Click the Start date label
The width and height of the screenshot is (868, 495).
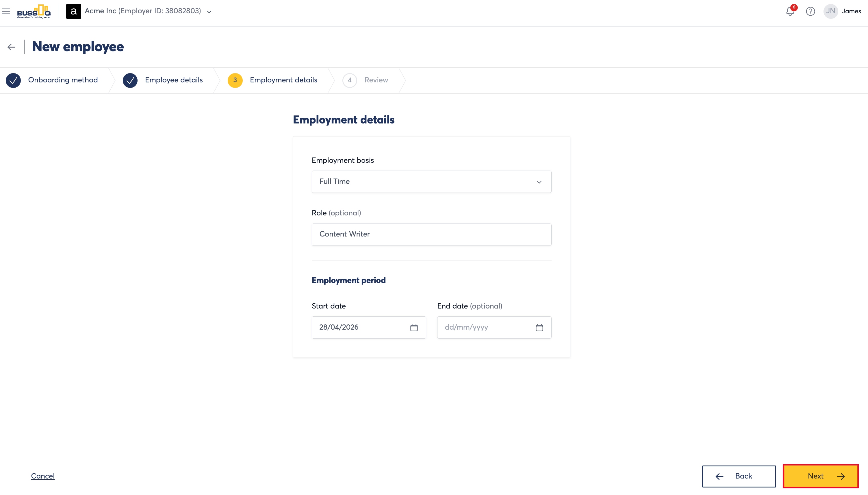(329, 306)
